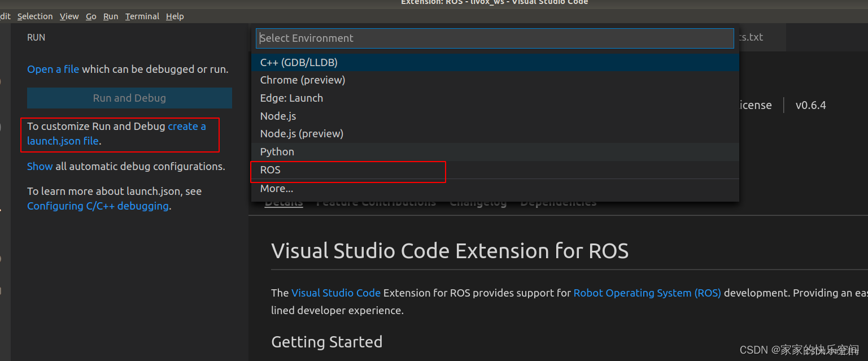Pick the Node.js debug environment

278,116
